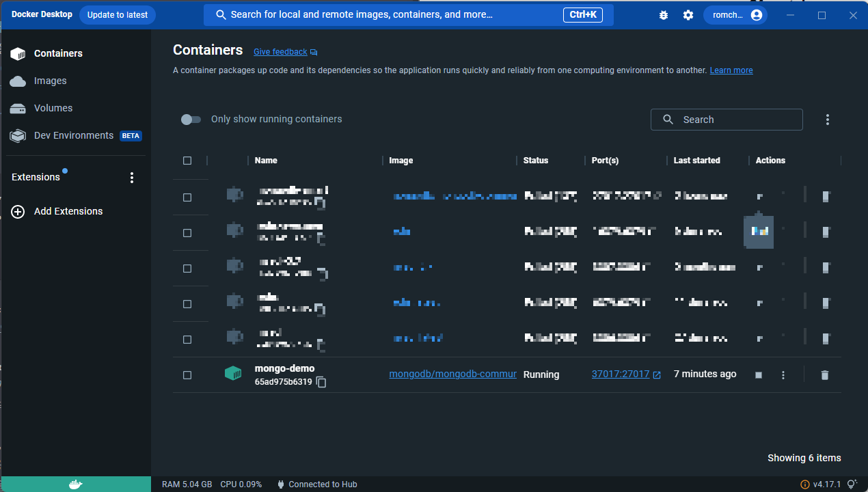The height and width of the screenshot is (492, 868).
Task: Click version v4.17.1 update indicator
Action: (820, 484)
